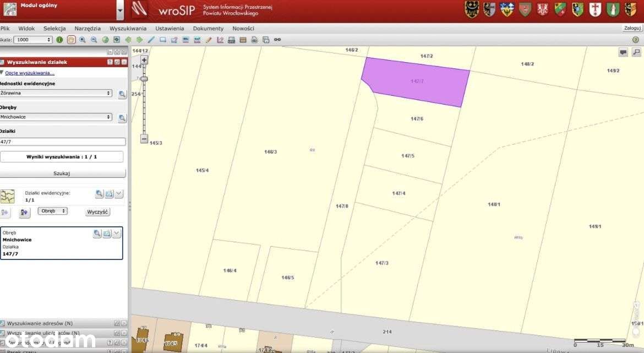Click the comment bubble icon on map
Screen dimensions: 644x353
click(623, 52)
